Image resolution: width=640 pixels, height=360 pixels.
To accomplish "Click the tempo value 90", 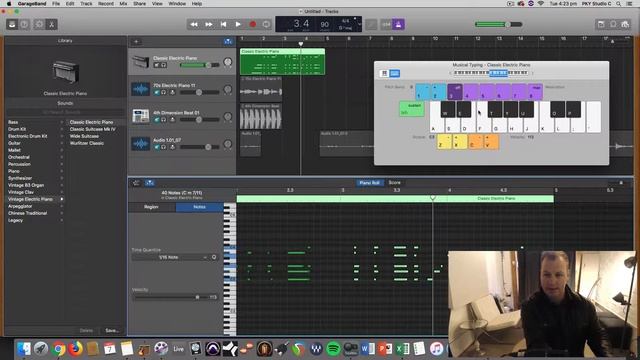I will tap(324, 24).
